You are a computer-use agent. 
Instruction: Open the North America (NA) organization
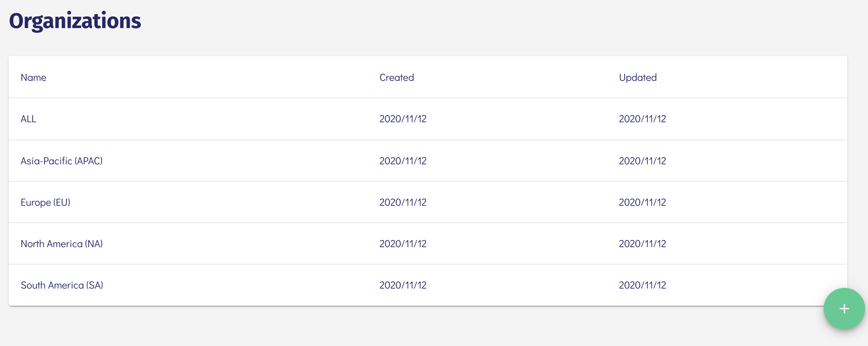(x=61, y=244)
